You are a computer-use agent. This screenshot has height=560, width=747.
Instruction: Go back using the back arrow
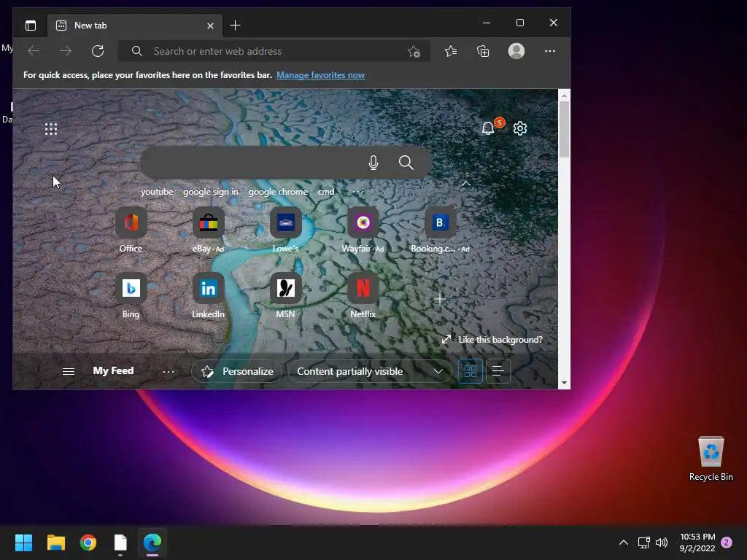coord(34,51)
